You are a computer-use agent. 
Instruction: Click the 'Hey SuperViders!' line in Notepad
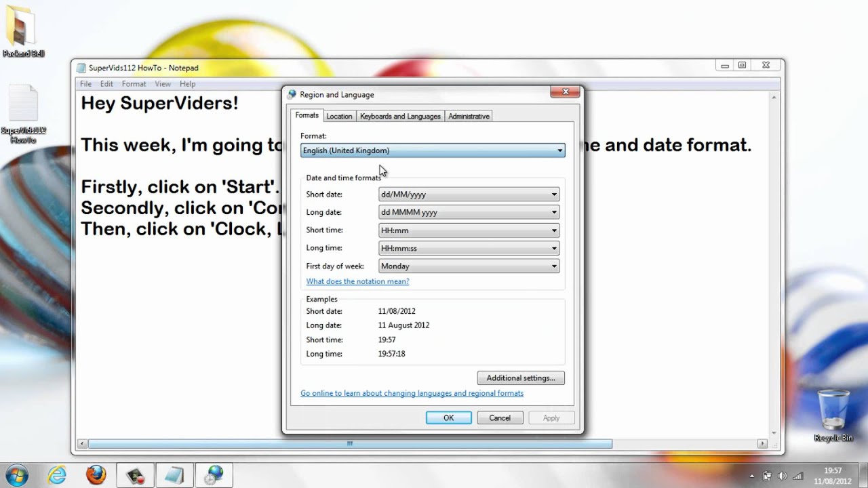160,104
